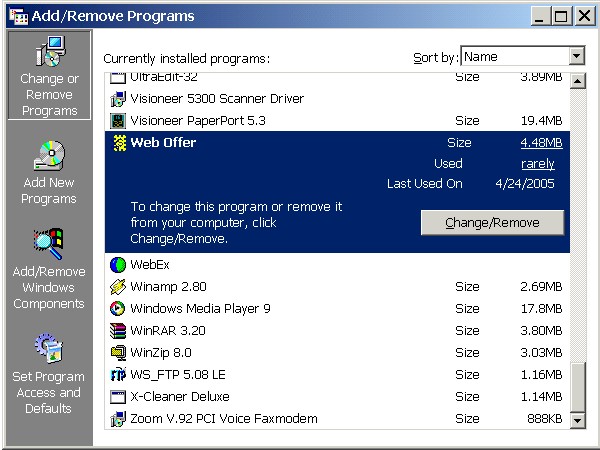
Task: Select the WebEx program entry
Action: [337, 265]
